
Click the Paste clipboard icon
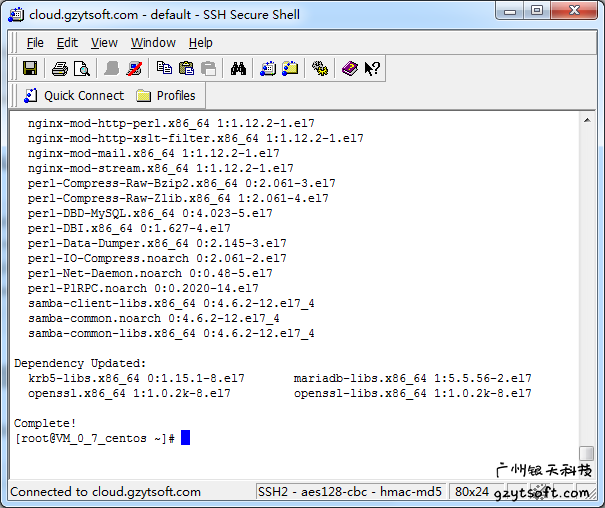(187, 69)
